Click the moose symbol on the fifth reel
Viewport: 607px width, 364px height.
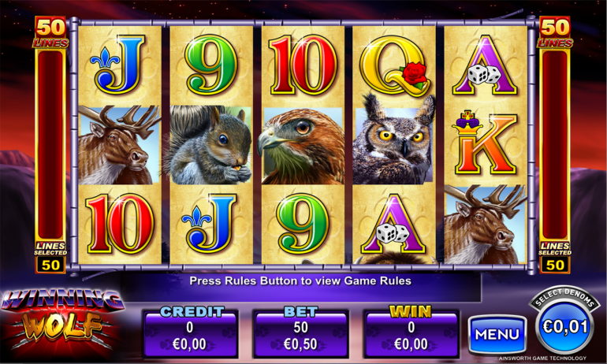coord(486,225)
